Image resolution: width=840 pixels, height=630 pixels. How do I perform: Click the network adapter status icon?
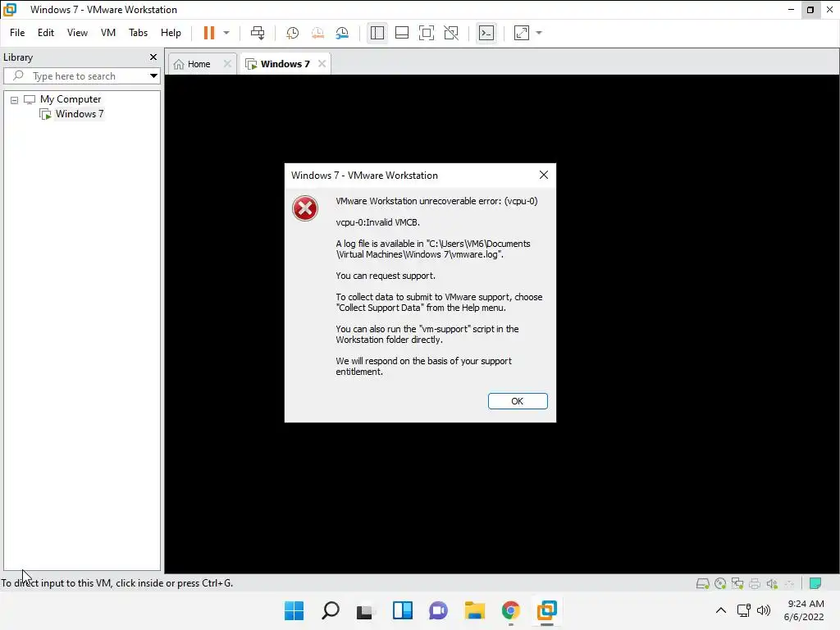click(737, 583)
